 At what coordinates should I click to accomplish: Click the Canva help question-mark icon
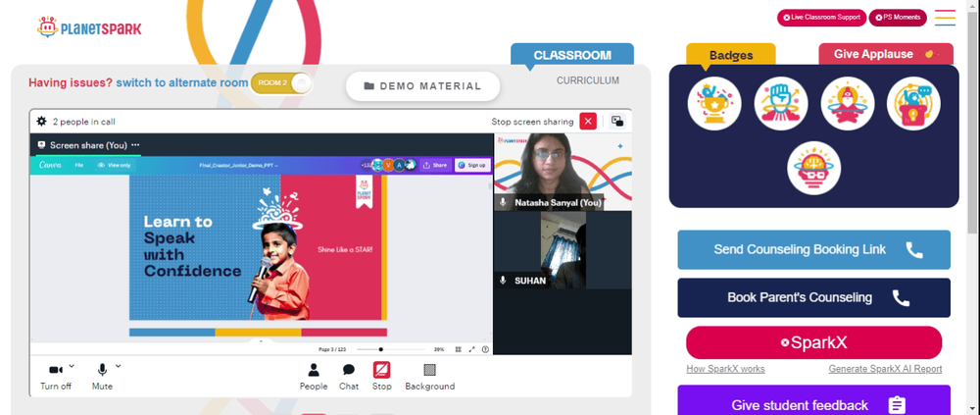tap(485, 349)
